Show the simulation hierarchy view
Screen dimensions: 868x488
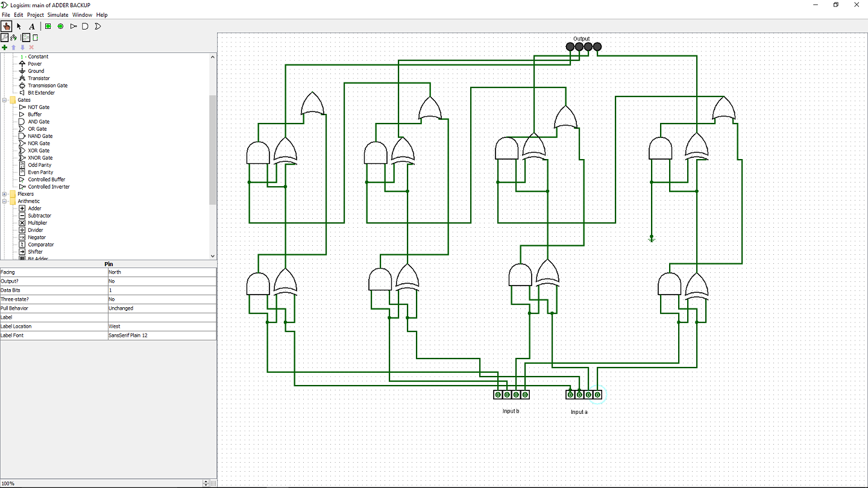click(13, 37)
